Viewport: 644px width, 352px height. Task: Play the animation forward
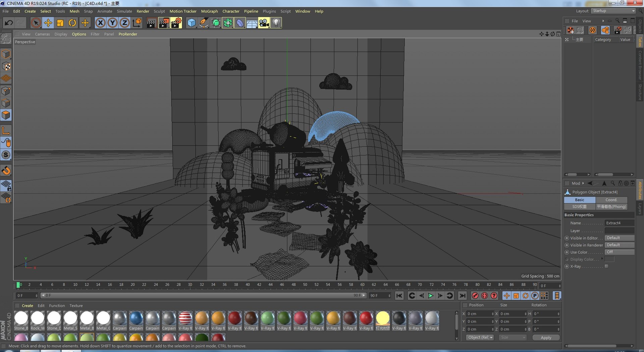(x=431, y=296)
